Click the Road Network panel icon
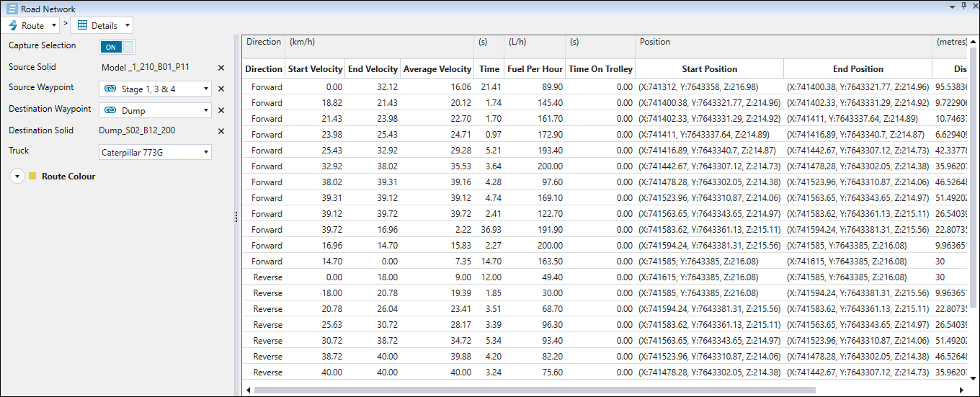 point(12,9)
